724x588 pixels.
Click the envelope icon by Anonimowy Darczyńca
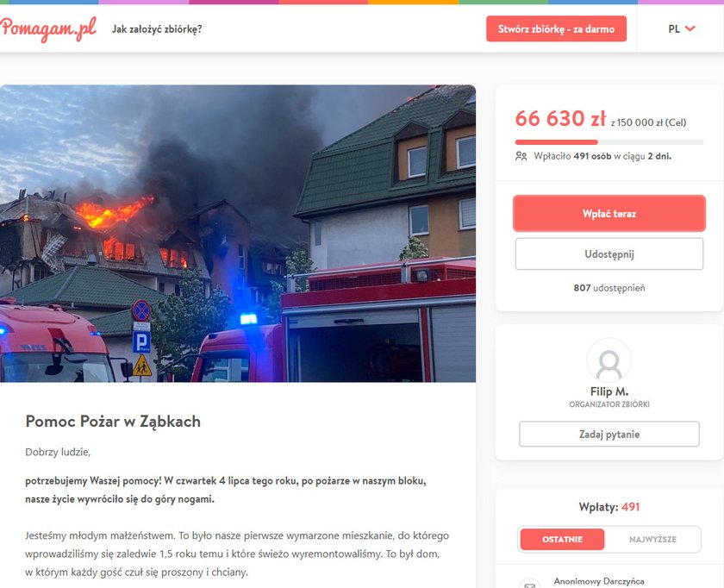tap(529, 584)
